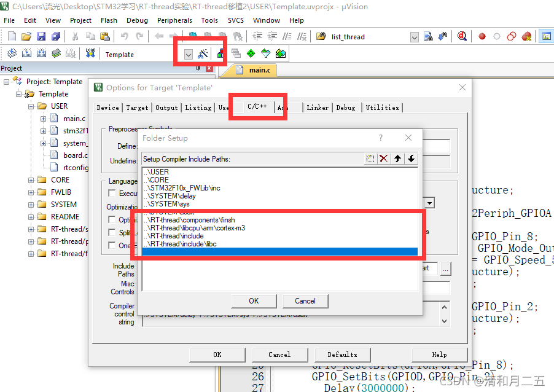
Task: Click the Manage Run-Time Environment green diamond icon
Action: pyautogui.click(x=251, y=53)
